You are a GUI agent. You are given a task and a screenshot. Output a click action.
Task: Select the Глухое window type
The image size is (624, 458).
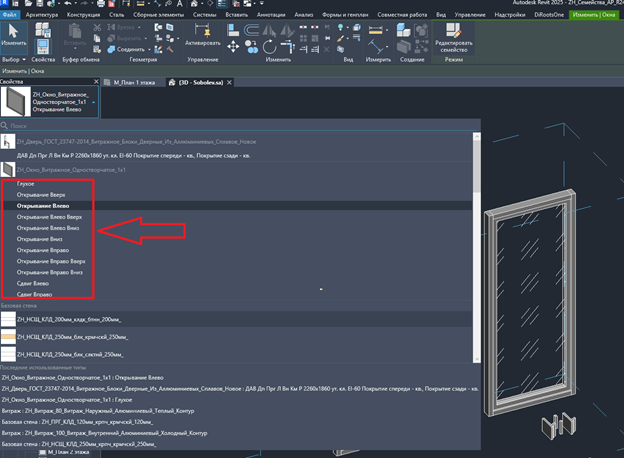coord(25,184)
